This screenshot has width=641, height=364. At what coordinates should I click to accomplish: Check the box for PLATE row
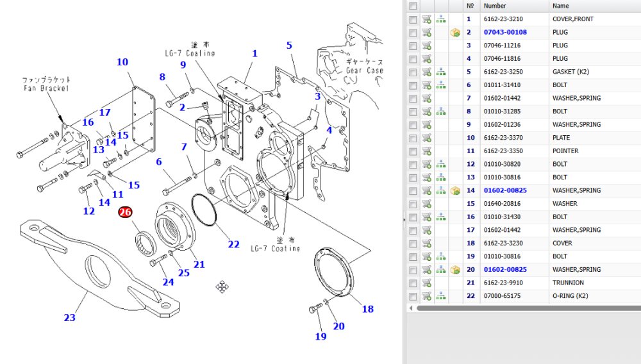413,138
